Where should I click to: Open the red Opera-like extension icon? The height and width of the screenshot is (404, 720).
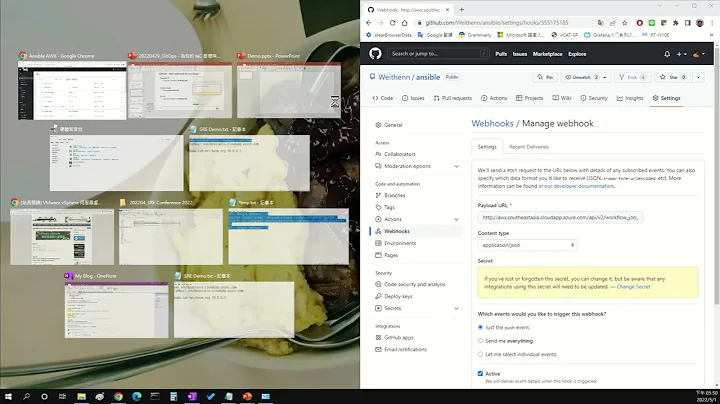click(x=640, y=22)
